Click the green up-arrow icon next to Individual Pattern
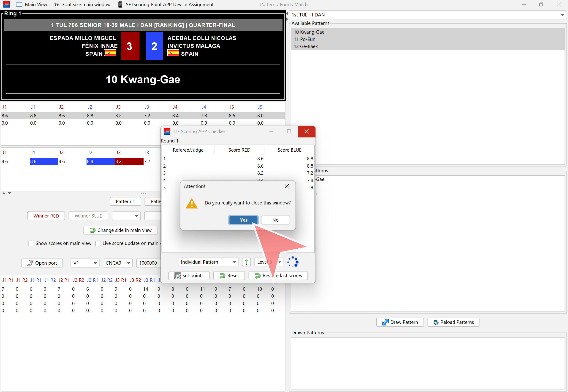Screen dimensions: 568x392 246,262
